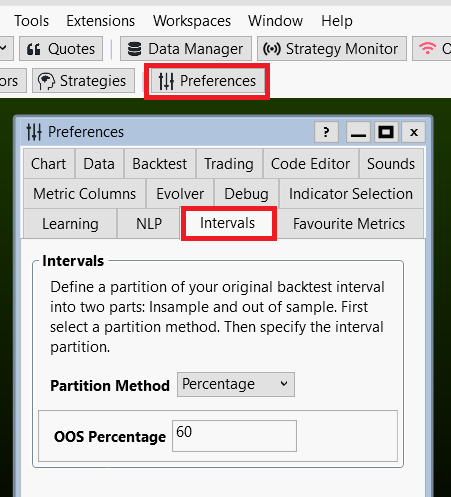Select the Indicator Selection tab
Image resolution: width=451 pixels, height=497 pixels.
[351, 194]
